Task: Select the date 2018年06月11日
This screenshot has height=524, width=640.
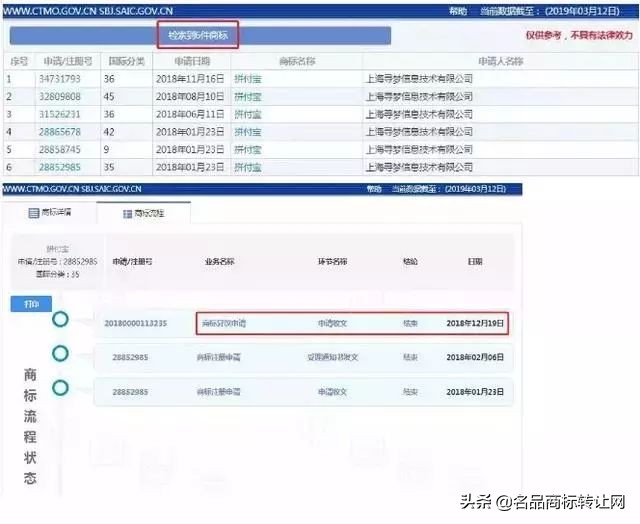Action: click(x=190, y=114)
